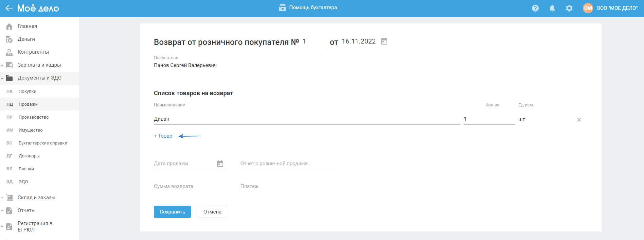Click the БС abbreviation icon
This screenshot has width=644, height=240.
pos(9,143)
